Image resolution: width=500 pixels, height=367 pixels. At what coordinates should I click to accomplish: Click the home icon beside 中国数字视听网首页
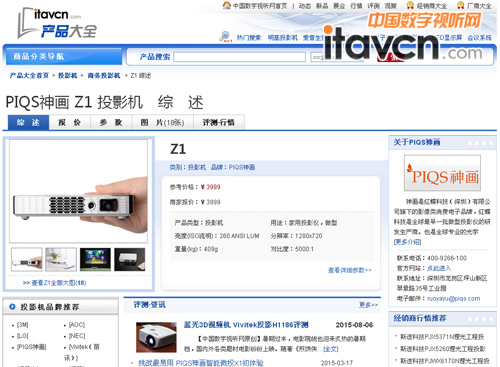(x=227, y=5)
